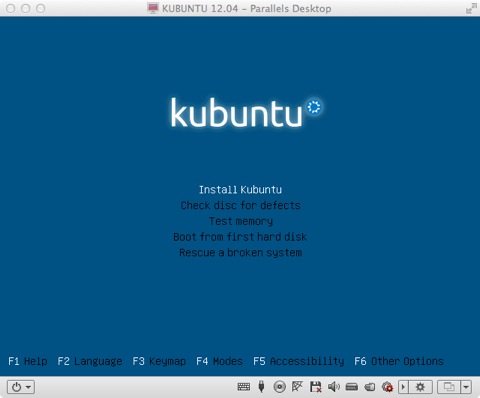Click the hard disk drive icon
Viewport: 480px width, 398px height.
click(352, 387)
